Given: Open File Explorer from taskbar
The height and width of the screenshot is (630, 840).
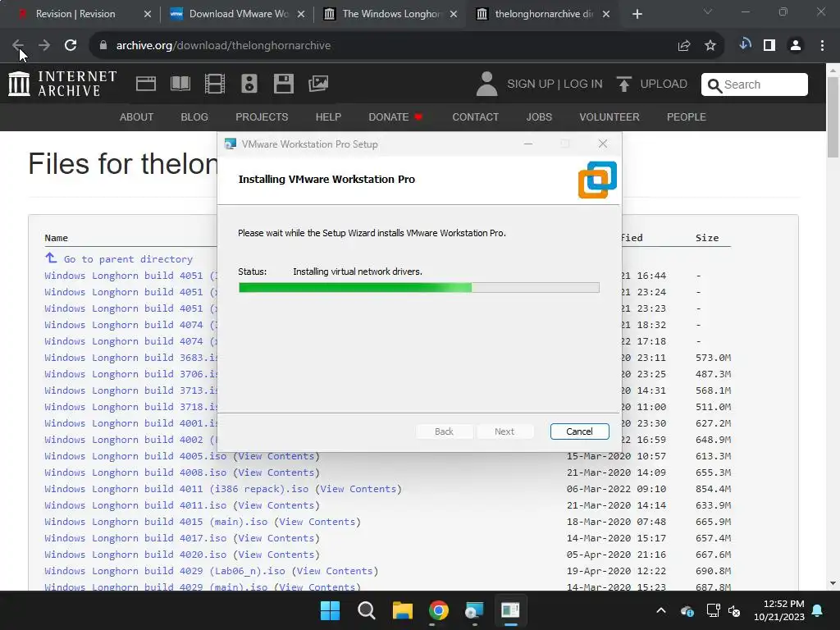Looking at the screenshot, I should pyautogui.click(x=402, y=610).
